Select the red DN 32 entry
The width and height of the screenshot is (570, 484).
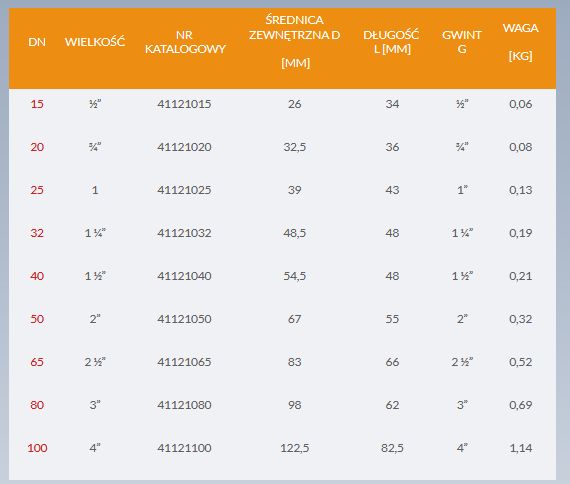click(37, 233)
